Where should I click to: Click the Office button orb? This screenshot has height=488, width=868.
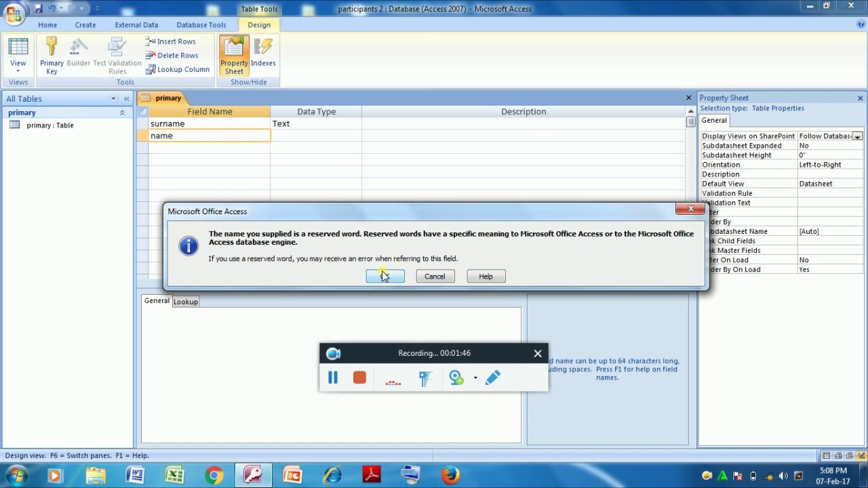pyautogui.click(x=14, y=13)
